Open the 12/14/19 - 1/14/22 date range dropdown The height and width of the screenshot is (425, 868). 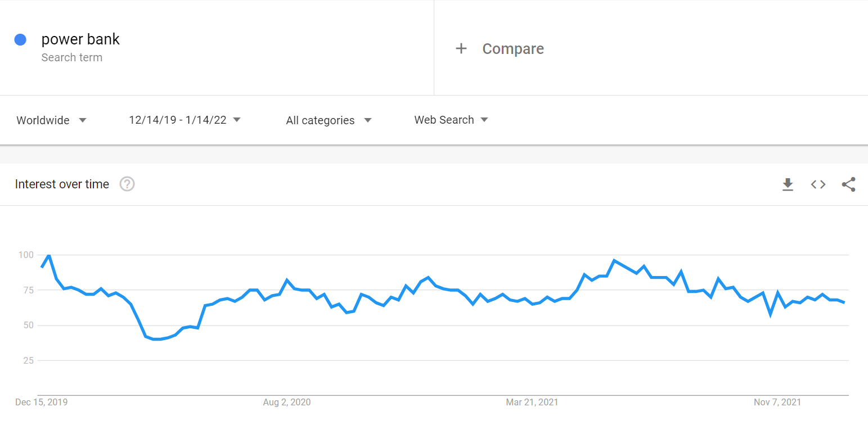tap(185, 120)
